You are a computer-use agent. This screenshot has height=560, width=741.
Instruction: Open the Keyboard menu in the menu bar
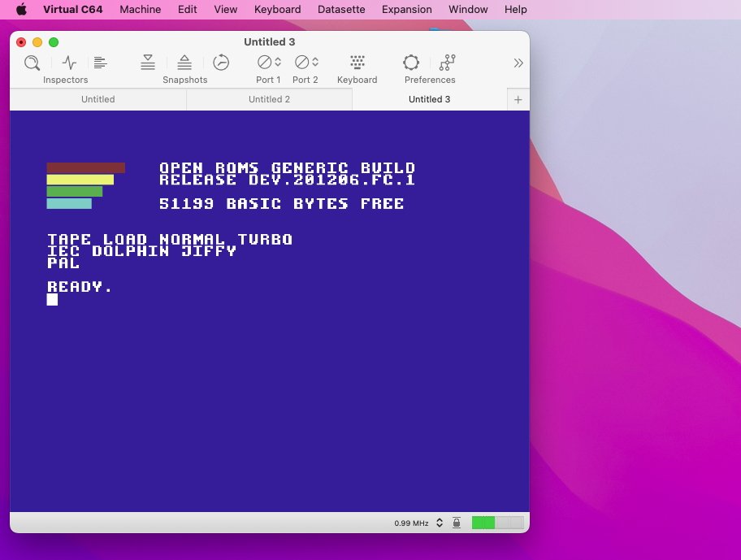[277, 10]
